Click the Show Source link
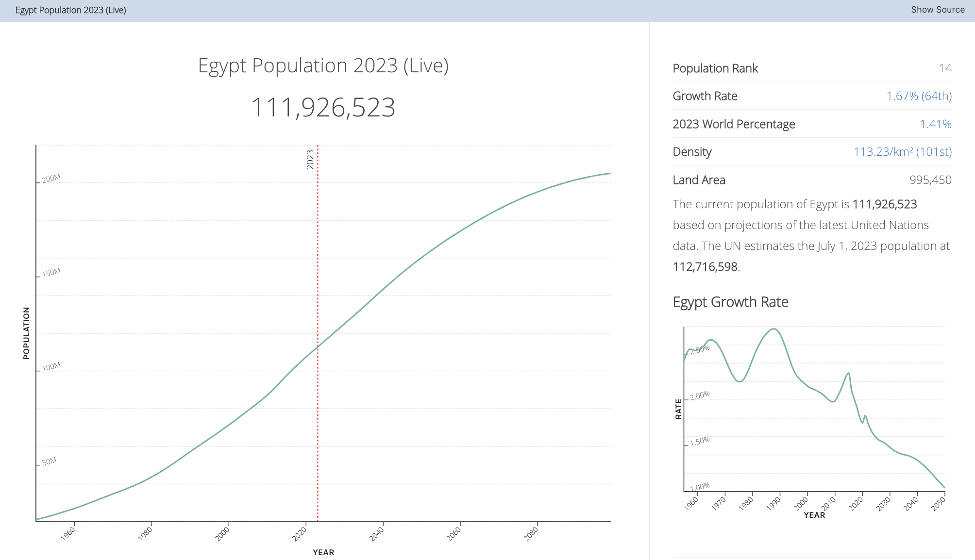The height and width of the screenshot is (560, 975). click(937, 10)
